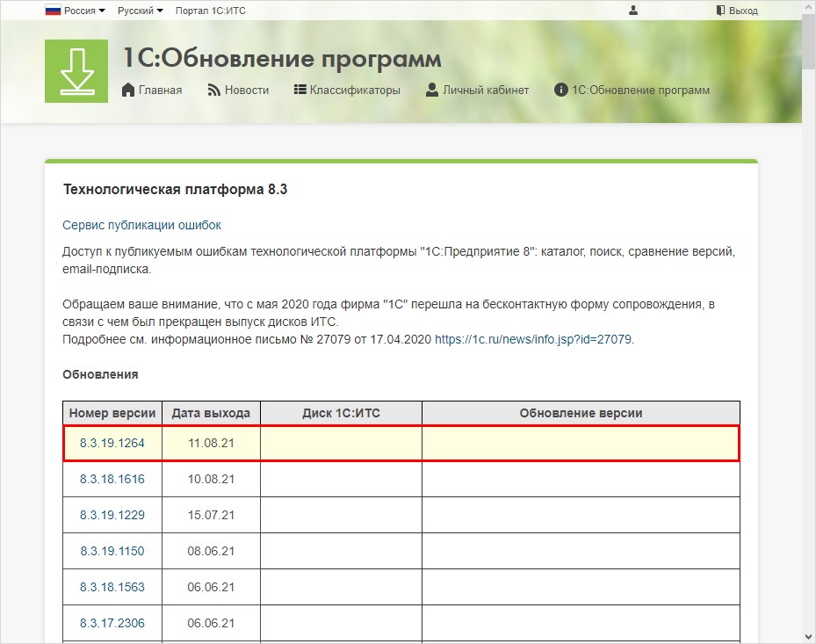Open the Портал 1С:ИТС link
This screenshot has height=644, width=816.
click(210, 11)
